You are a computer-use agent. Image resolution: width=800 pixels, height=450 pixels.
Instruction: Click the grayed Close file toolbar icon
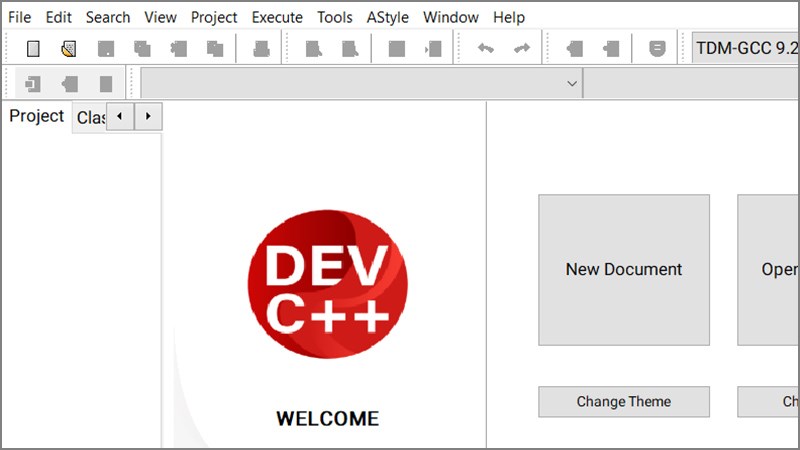coord(179,48)
